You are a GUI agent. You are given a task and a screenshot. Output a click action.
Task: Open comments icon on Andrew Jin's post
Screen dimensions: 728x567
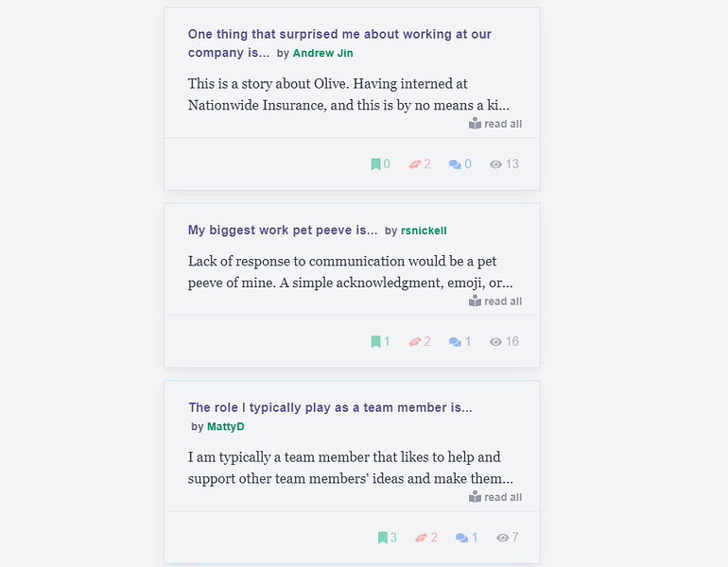click(x=455, y=164)
